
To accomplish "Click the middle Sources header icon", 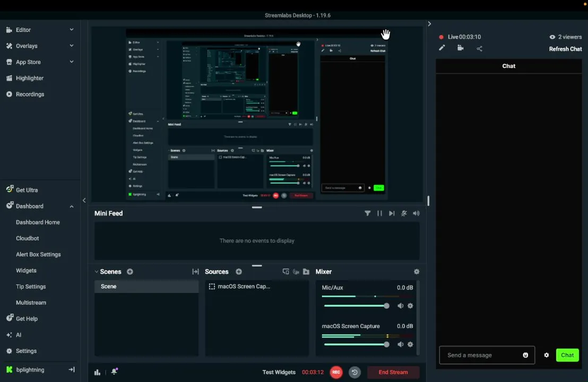I will (296, 272).
